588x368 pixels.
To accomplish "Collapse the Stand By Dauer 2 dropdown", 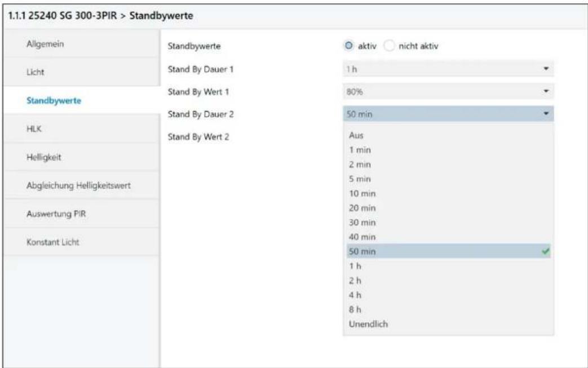I will pos(448,114).
